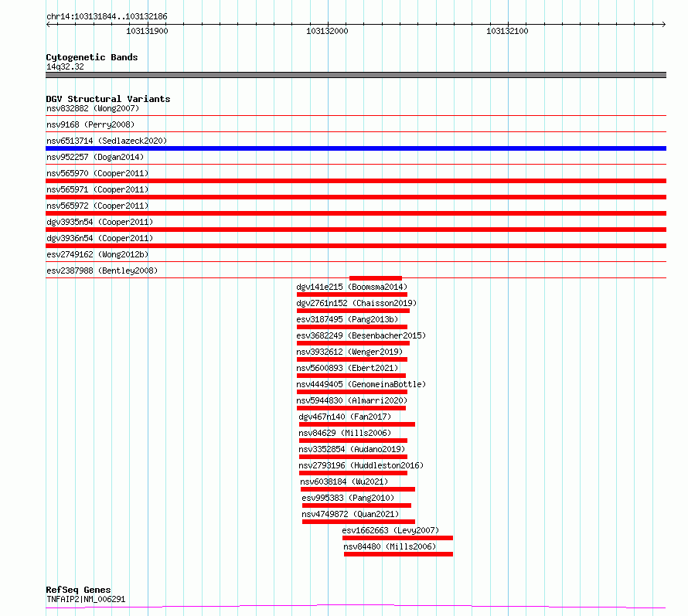
Task: Select esv3187495 (Pang2013b) variant label
Action: point(347,319)
